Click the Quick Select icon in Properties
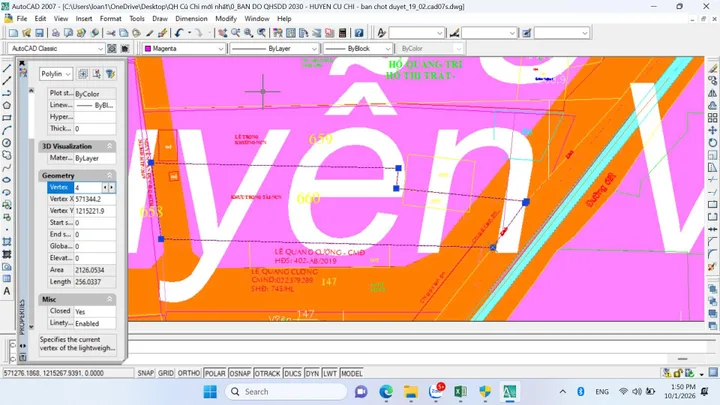 point(110,74)
